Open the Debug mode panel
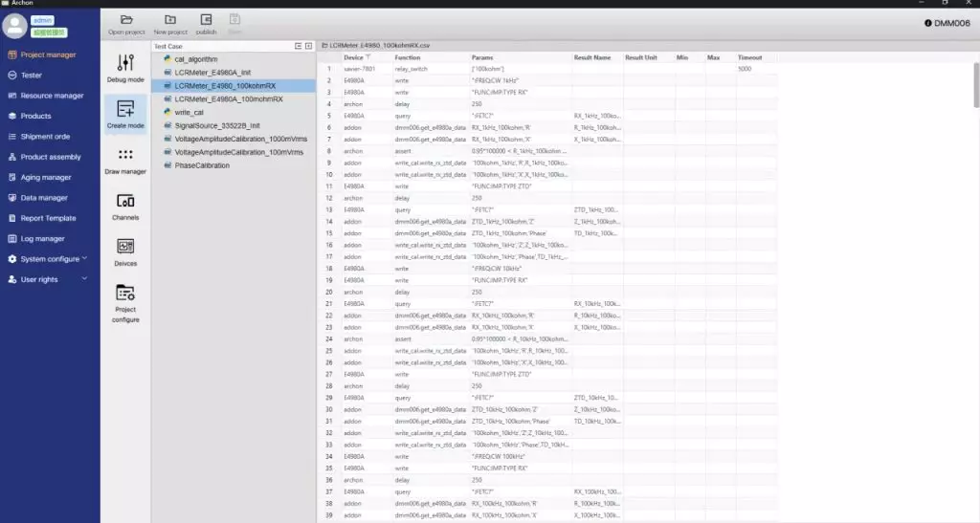Screen dimensions: 980x523 point(125,68)
